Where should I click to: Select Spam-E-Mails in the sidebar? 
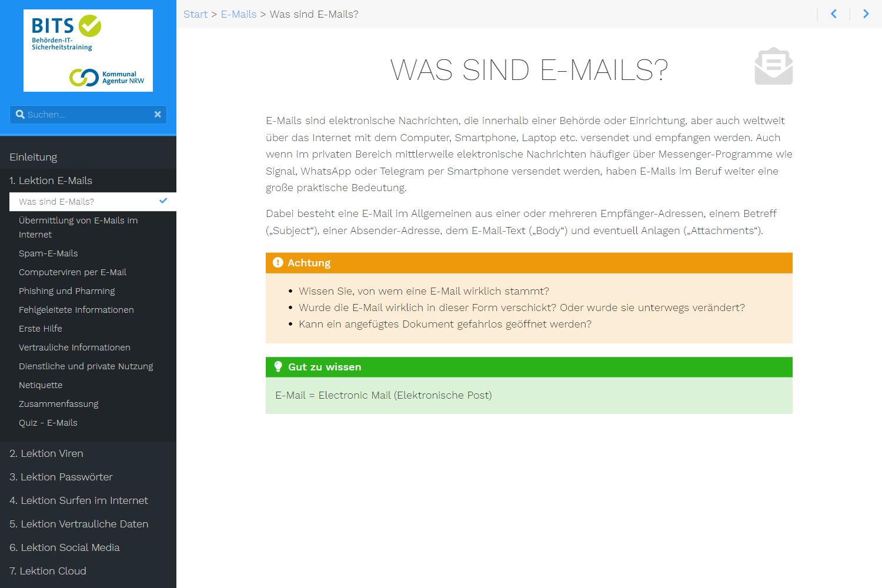(48, 253)
